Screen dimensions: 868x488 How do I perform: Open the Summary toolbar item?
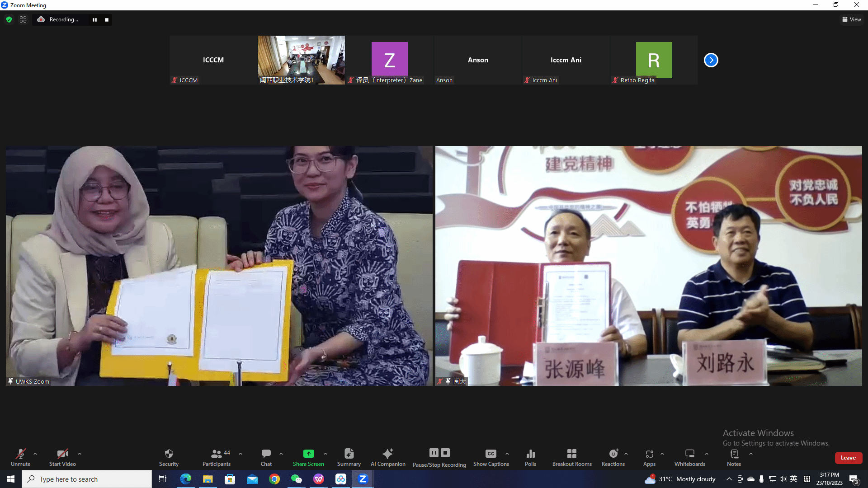coord(349,454)
